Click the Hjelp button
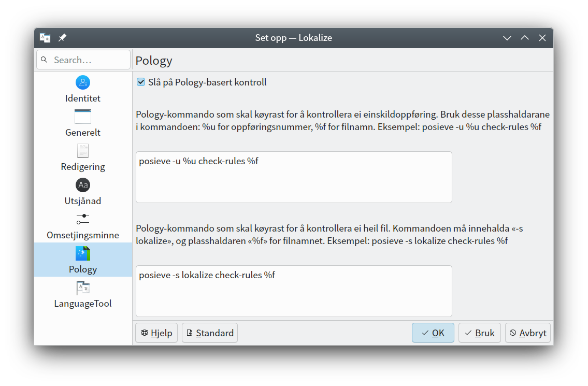This screenshot has width=588, height=386. pos(156,333)
